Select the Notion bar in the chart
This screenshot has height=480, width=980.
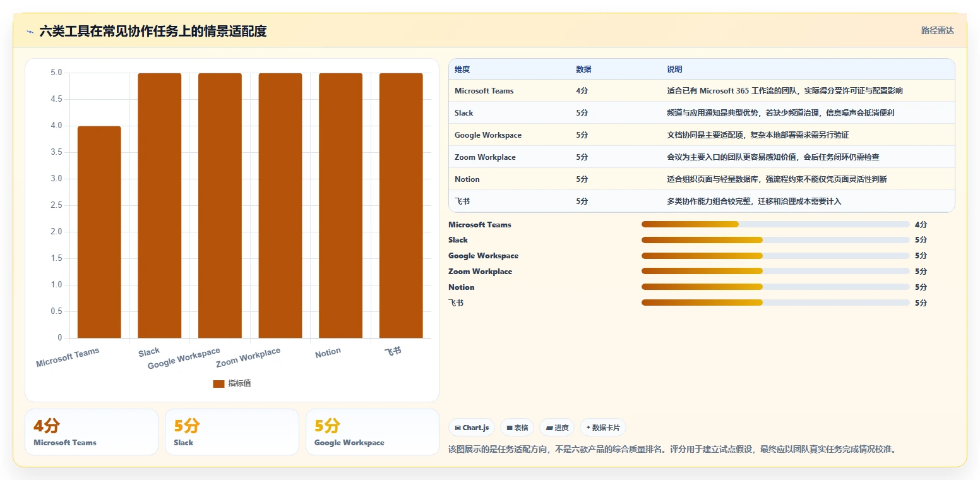click(x=340, y=205)
